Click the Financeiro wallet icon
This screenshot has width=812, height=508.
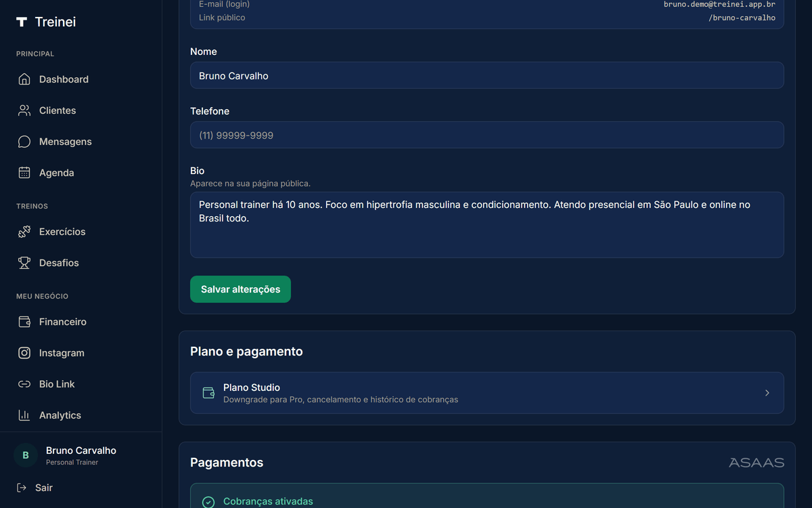click(24, 322)
